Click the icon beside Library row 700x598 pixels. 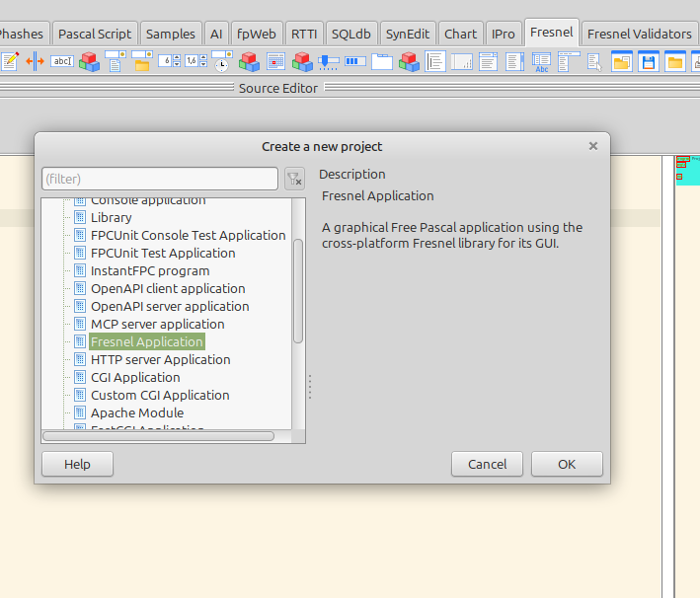click(80, 217)
